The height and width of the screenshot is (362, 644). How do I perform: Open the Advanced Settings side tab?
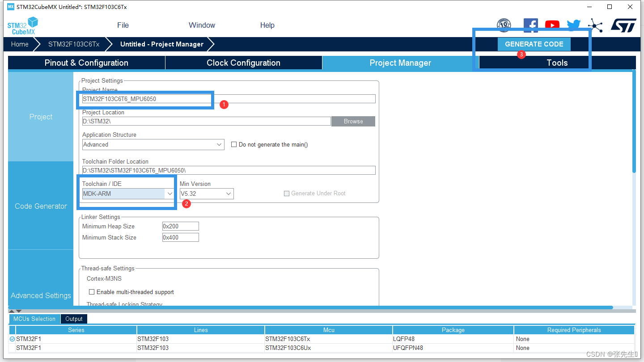(x=41, y=295)
